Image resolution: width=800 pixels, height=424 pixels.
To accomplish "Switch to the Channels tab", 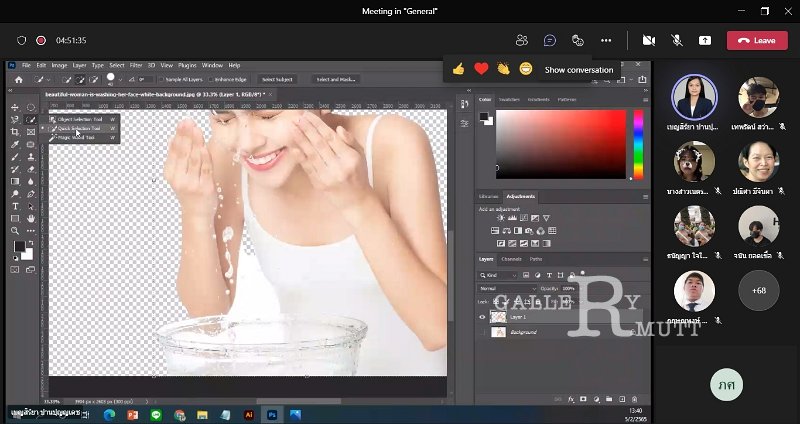I will click(x=511, y=259).
